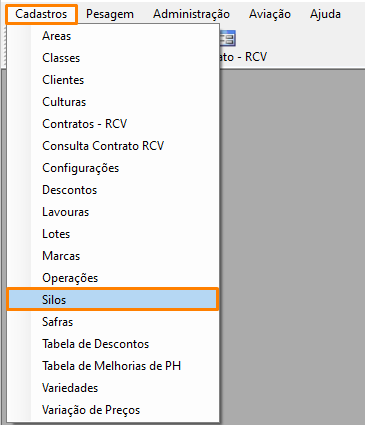
Task: Select Safras from the list
Action: (x=113, y=322)
